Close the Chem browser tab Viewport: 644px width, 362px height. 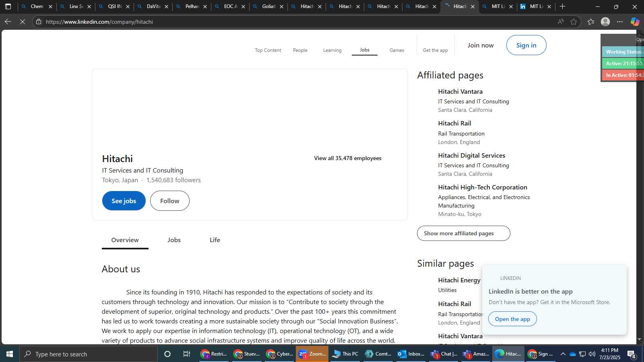tap(50, 7)
